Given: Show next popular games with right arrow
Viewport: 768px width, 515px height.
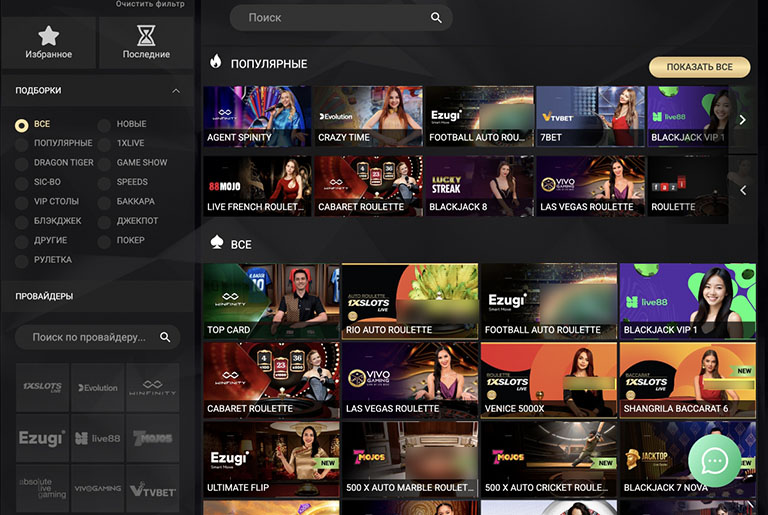Looking at the screenshot, I should pyautogui.click(x=743, y=120).
